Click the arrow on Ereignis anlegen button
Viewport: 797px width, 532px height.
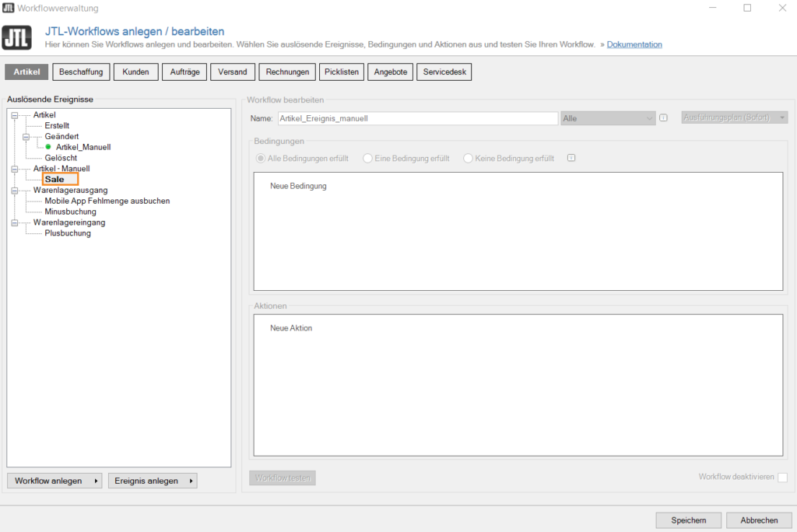click(x=191, y=481)
